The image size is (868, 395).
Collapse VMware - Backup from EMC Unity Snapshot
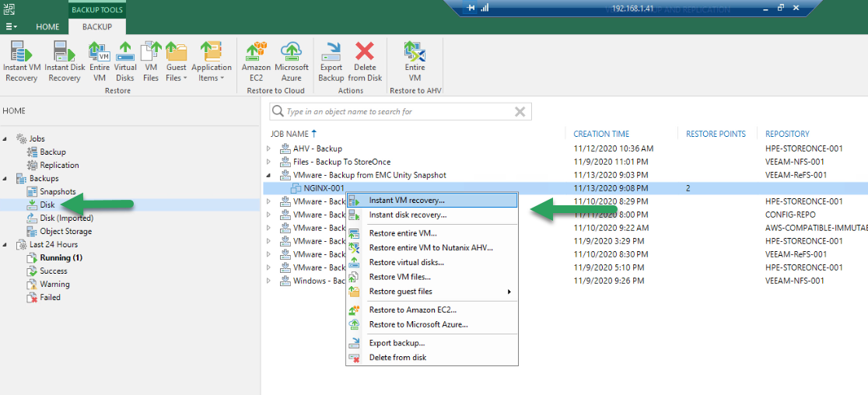pos(269,176)
